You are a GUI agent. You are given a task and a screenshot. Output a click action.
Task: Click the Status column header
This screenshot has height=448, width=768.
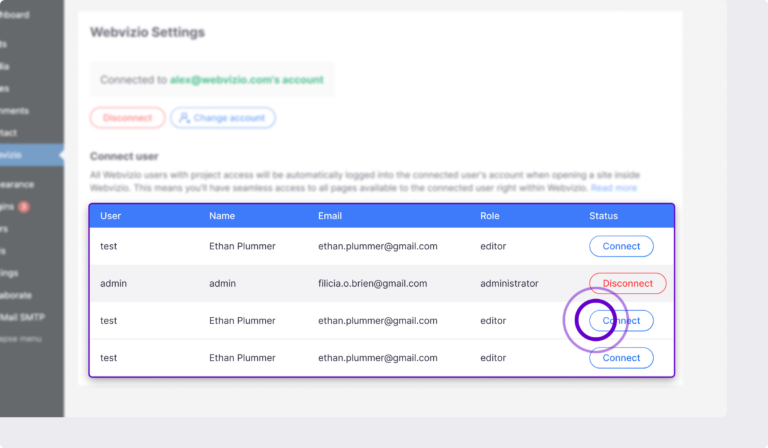(603, 216)
